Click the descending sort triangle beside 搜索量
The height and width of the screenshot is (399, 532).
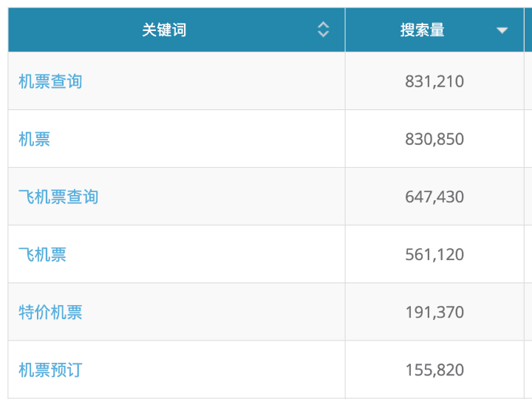pos(502,30)
